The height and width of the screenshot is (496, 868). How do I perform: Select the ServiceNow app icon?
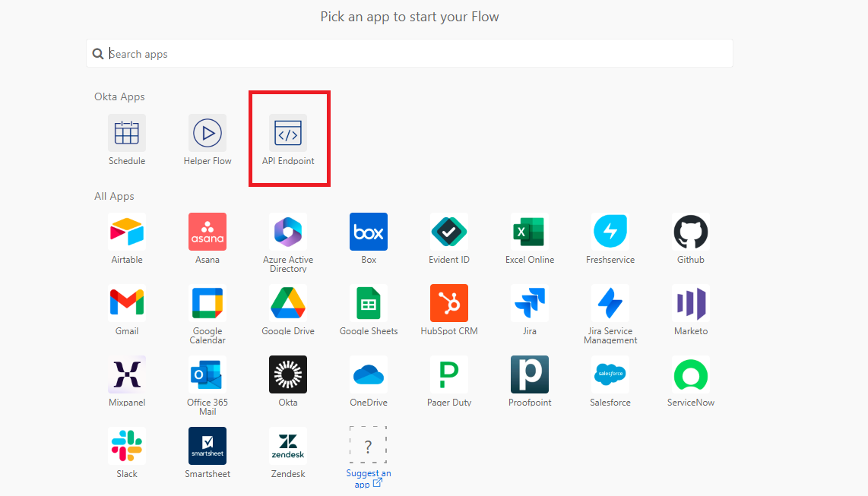[691, 374]
